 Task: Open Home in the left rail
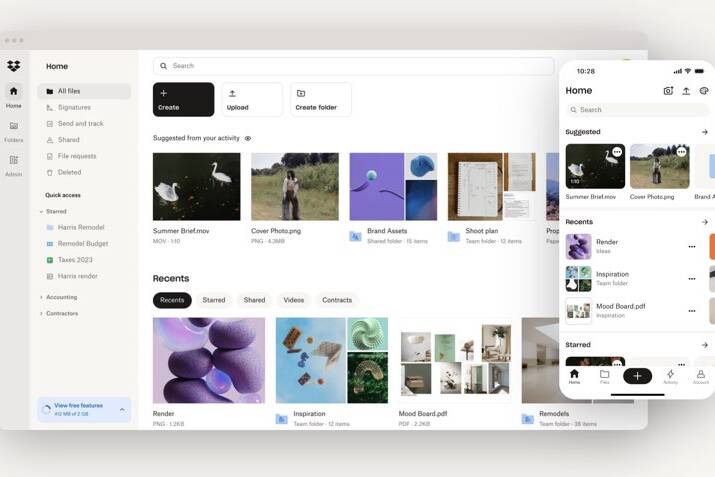coord(14,96)
